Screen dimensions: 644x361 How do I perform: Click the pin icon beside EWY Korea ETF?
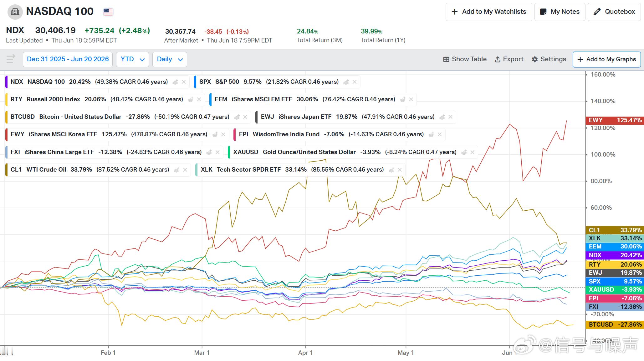click(x=215, y=134)
